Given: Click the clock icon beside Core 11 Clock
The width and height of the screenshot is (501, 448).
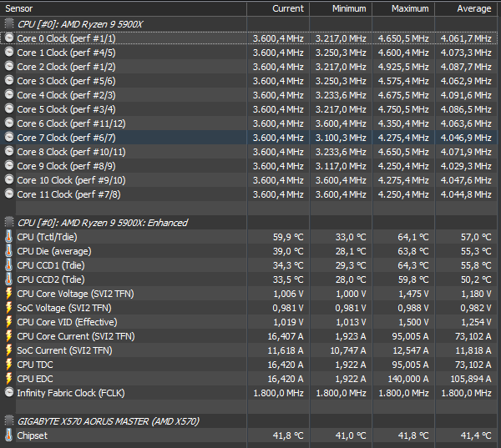Looking at the screenshot, I should click(x=9, y=194).
